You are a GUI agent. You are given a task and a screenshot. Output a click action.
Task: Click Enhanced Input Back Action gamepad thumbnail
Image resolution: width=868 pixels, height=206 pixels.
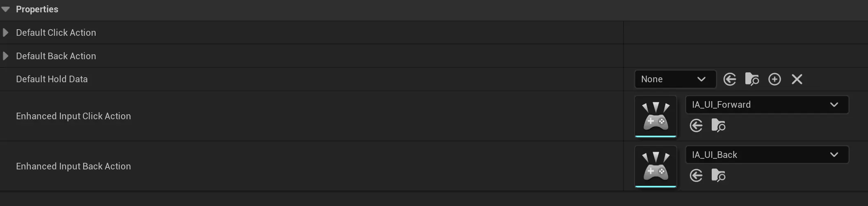(x=656, y=166)
